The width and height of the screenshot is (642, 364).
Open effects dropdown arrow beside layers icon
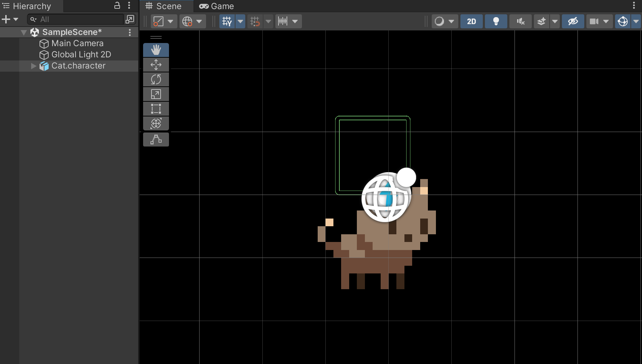coord(555,21)
